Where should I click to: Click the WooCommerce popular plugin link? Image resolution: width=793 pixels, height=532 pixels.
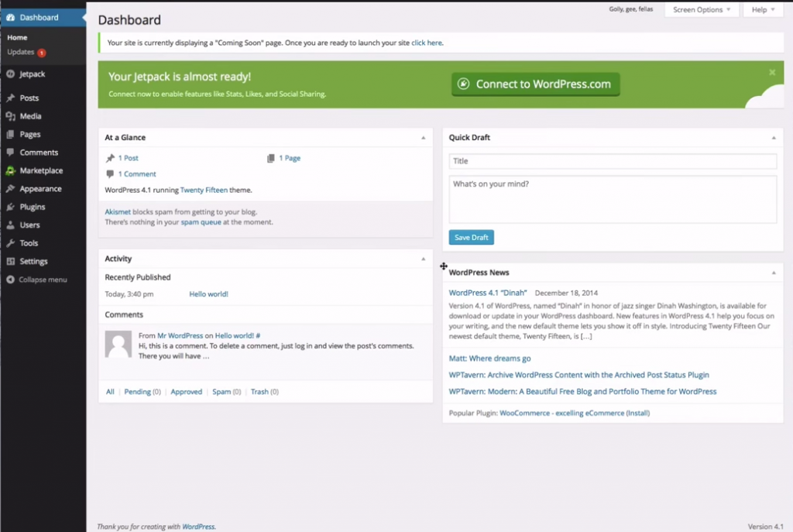(561, 414)
